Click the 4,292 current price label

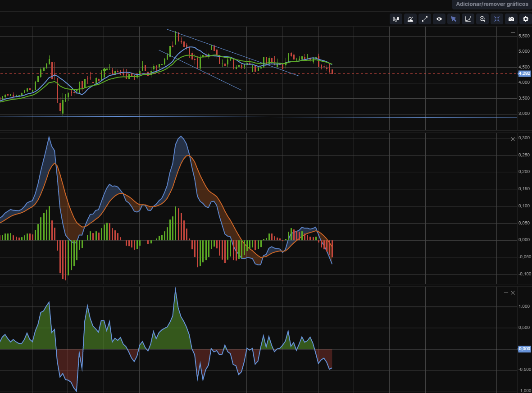(x=524, y=73)
